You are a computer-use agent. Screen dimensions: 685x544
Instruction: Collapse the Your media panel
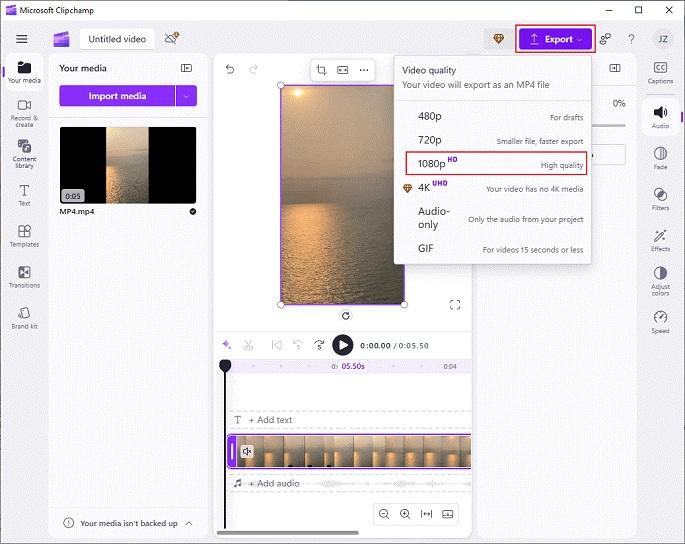[186, 68]
